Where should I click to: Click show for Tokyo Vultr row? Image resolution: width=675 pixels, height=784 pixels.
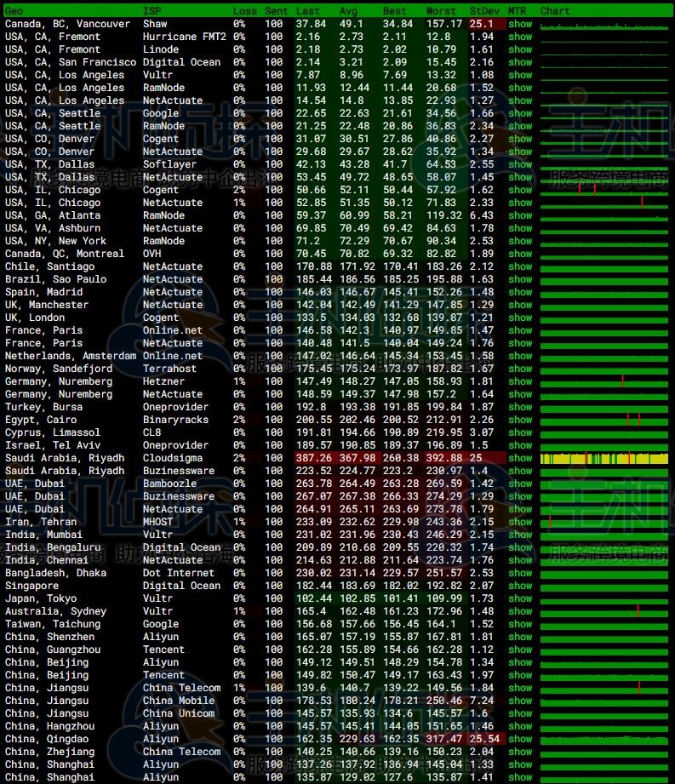[520, 598]
